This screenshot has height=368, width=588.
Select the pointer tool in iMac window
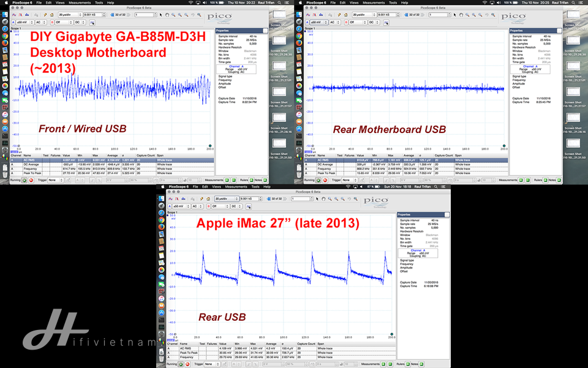coord(317,199)
